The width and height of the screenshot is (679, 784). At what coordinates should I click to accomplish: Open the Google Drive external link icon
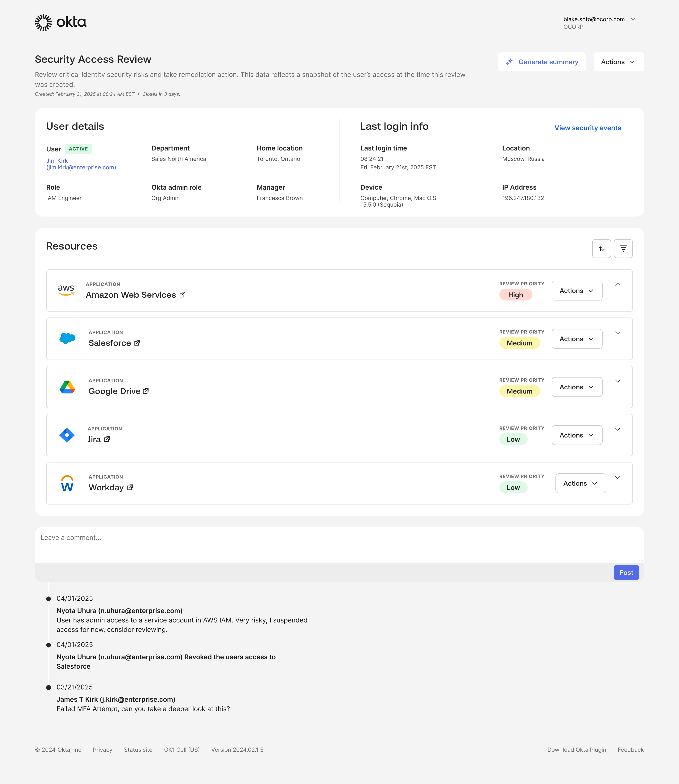[x=146, y=391]
